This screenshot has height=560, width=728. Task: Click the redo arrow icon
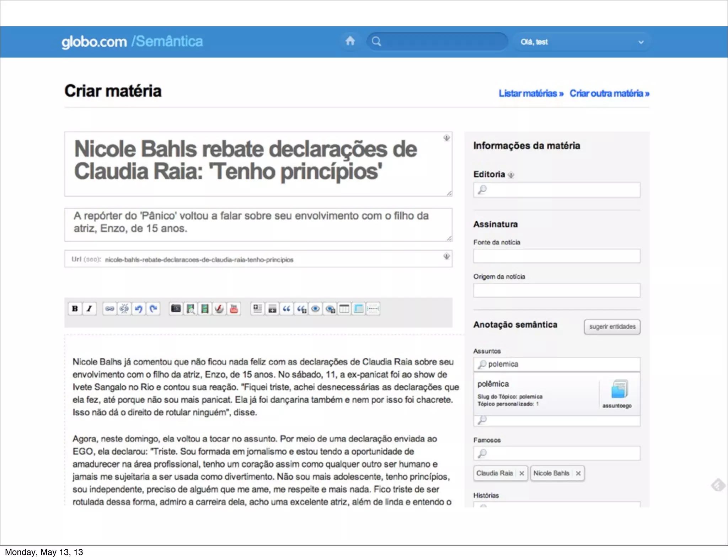(x=153, y=309)
